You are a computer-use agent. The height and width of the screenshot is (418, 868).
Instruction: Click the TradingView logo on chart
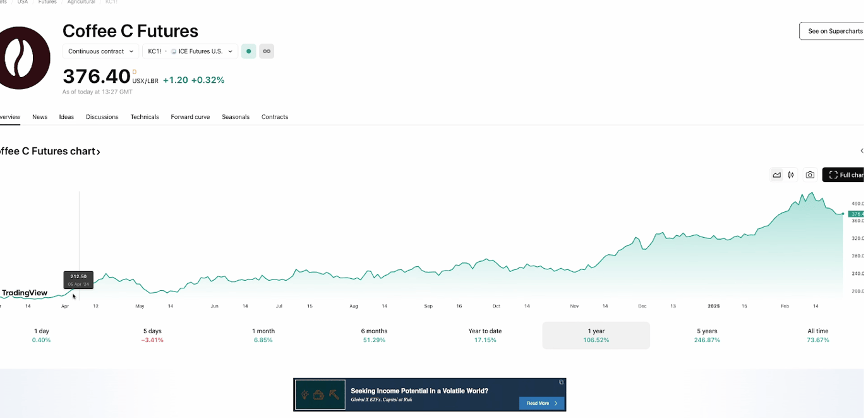25,293
